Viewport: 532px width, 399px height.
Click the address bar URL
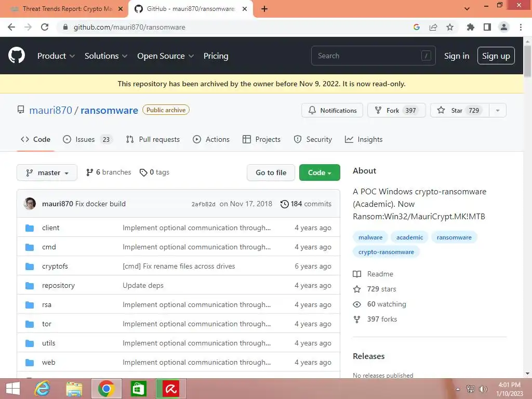click(129, 27)
